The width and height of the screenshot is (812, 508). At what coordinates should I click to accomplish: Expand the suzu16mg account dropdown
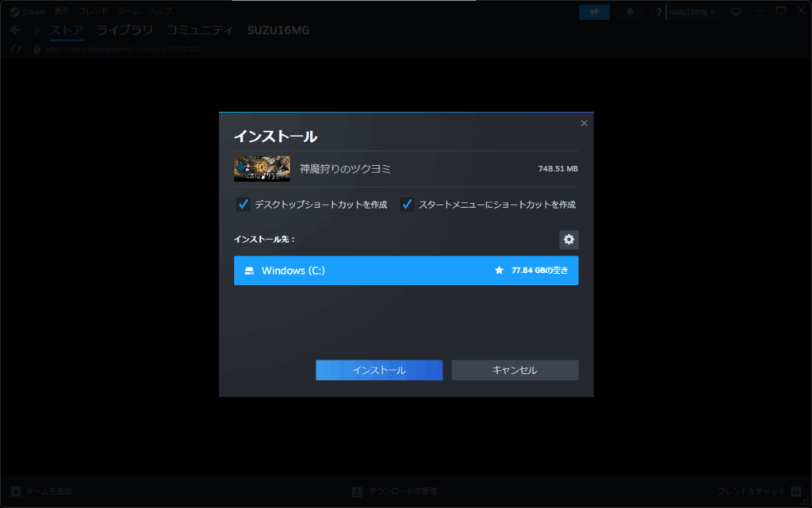692,12
